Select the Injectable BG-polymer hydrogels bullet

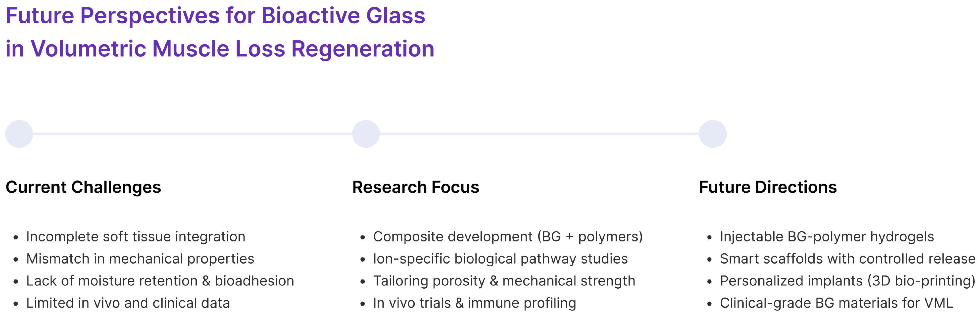(827, 237)
